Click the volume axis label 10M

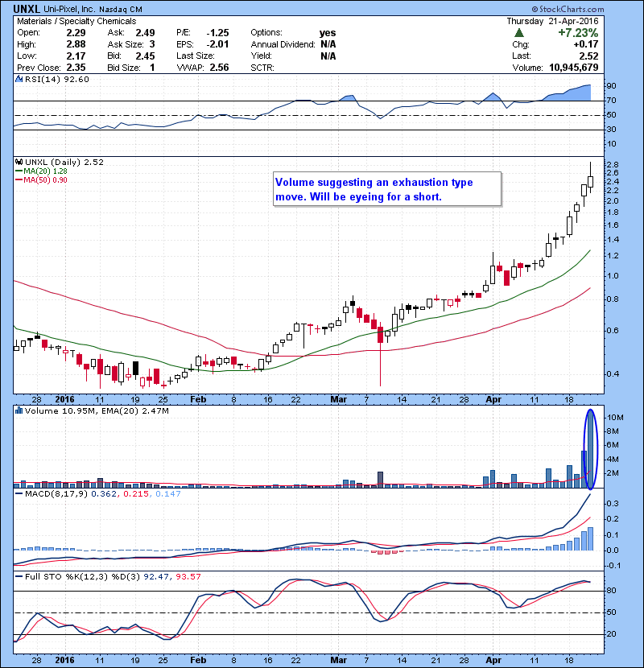pos(616,418)
